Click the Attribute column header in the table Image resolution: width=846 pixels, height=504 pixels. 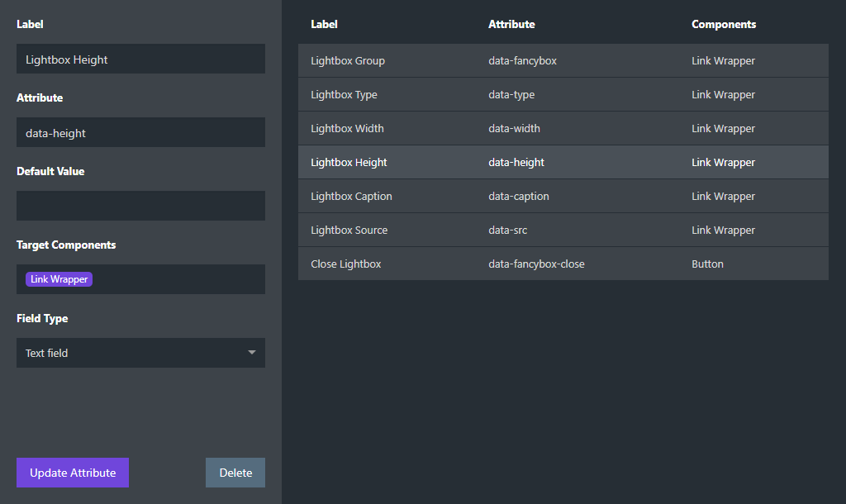pyautogui.click(x=511, y=25)
